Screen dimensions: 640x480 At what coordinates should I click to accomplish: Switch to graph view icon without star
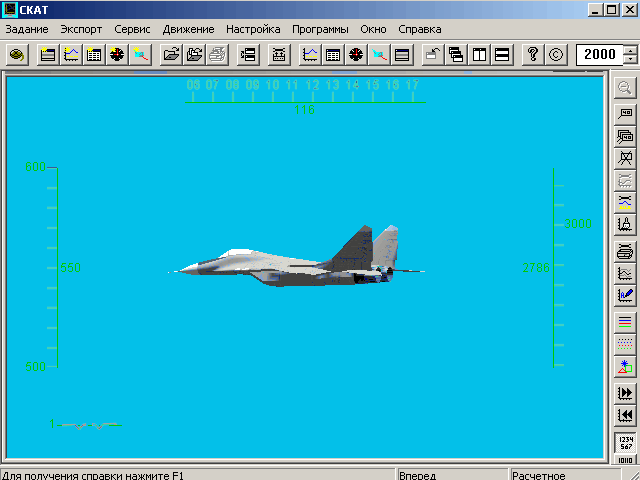310,54
